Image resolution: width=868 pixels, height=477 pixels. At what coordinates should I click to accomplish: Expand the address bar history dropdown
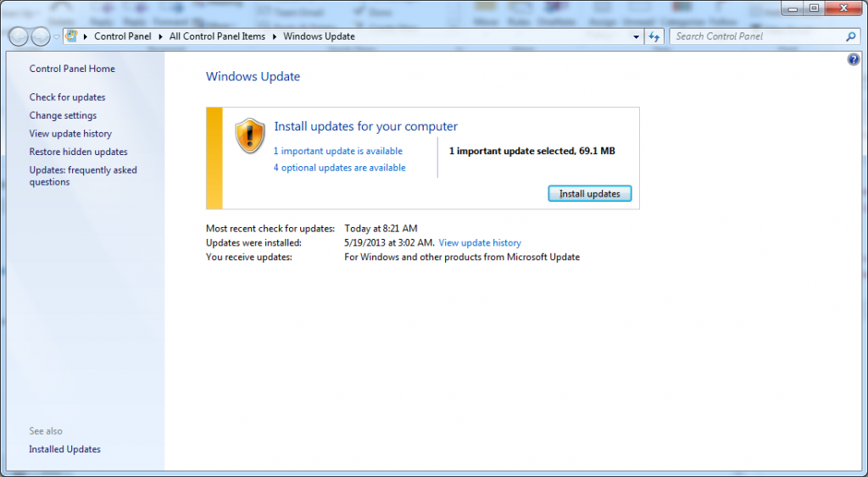tap(637, 37)
